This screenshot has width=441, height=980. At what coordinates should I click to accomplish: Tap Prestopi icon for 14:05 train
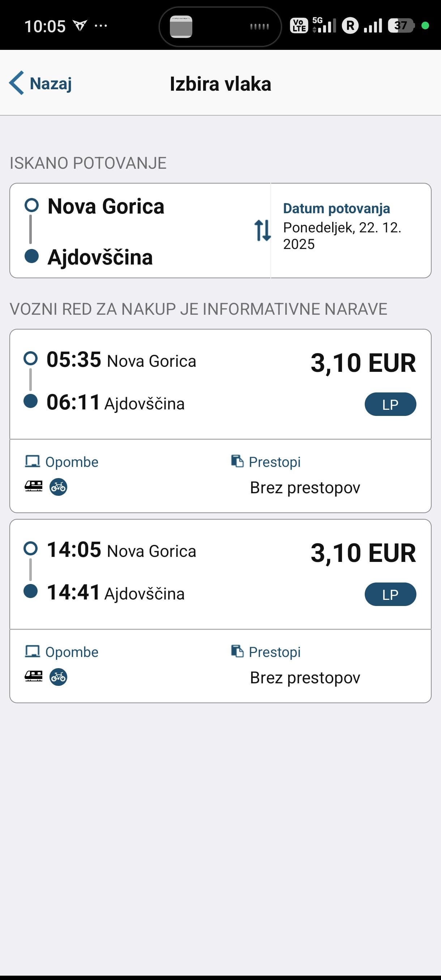click(237, 651)
